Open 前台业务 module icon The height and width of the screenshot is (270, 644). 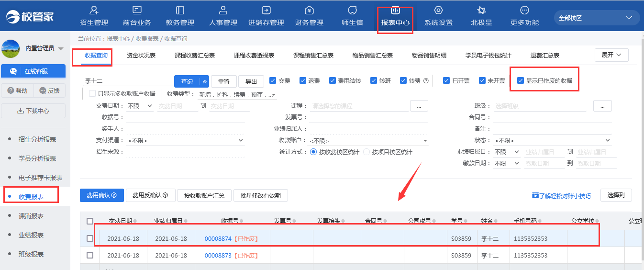click(137, 10)
